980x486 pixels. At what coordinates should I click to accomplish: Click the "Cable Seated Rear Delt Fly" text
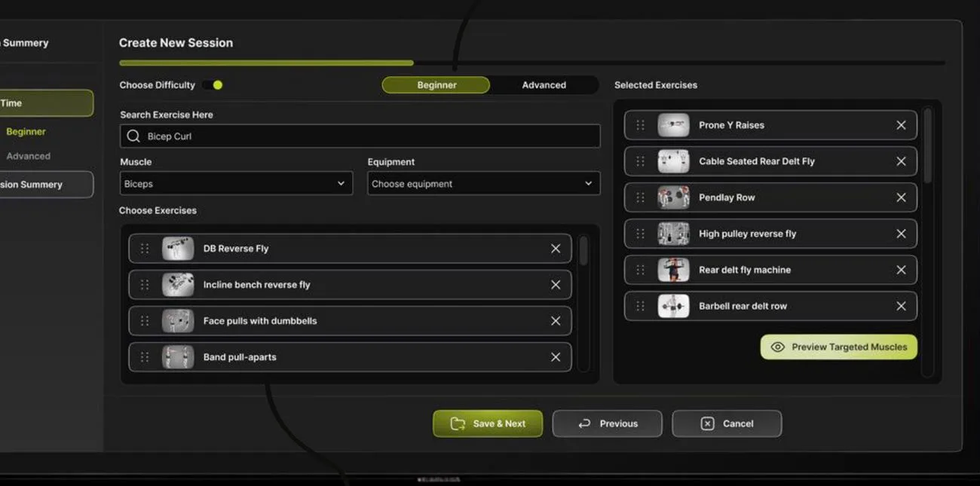point(756,161)
